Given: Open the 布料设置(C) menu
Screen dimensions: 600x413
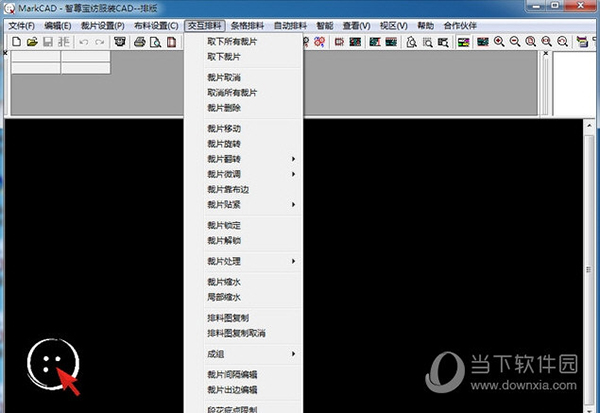Looking at the screenshot, I should tap(156, 26).
